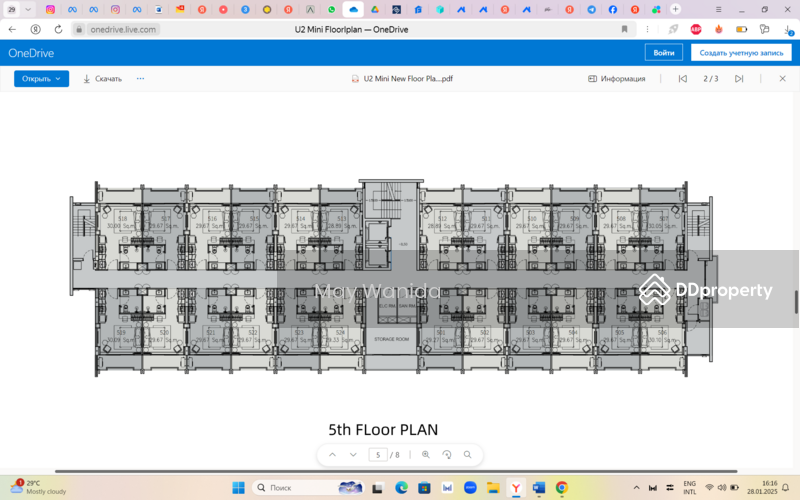The width and height of the screenshot is (800, 500).
Task: Open the Windows Start menu
Action: (238, 488)
